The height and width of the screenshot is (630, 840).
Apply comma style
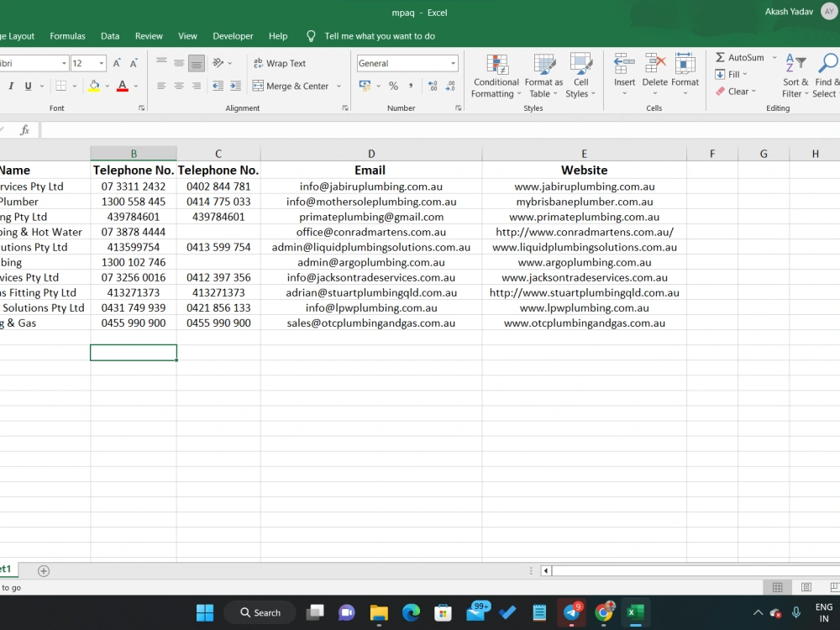pos(411,86)
